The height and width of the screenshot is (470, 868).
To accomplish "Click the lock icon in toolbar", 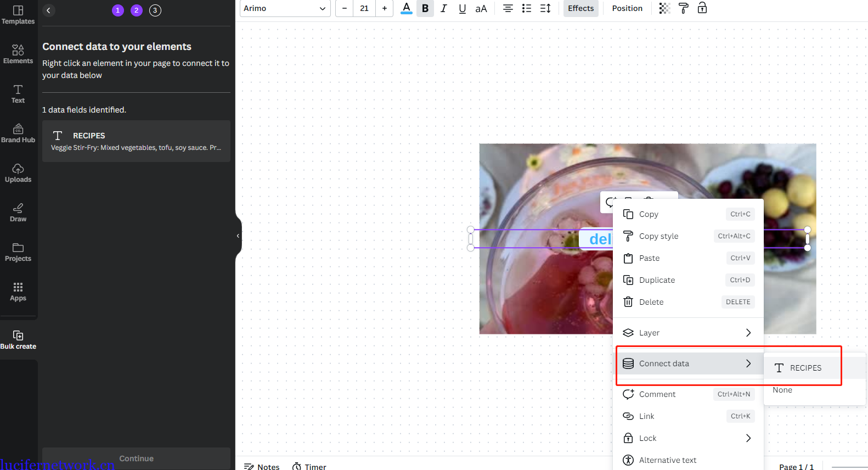I will pyautogui.click(x=702, y=8).
